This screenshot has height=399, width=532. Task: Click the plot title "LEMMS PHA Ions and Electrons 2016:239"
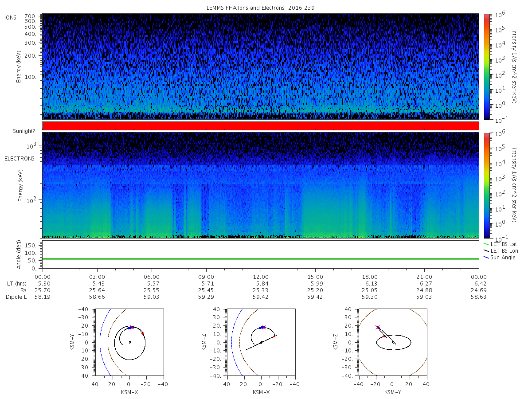(x=261, y=8)
